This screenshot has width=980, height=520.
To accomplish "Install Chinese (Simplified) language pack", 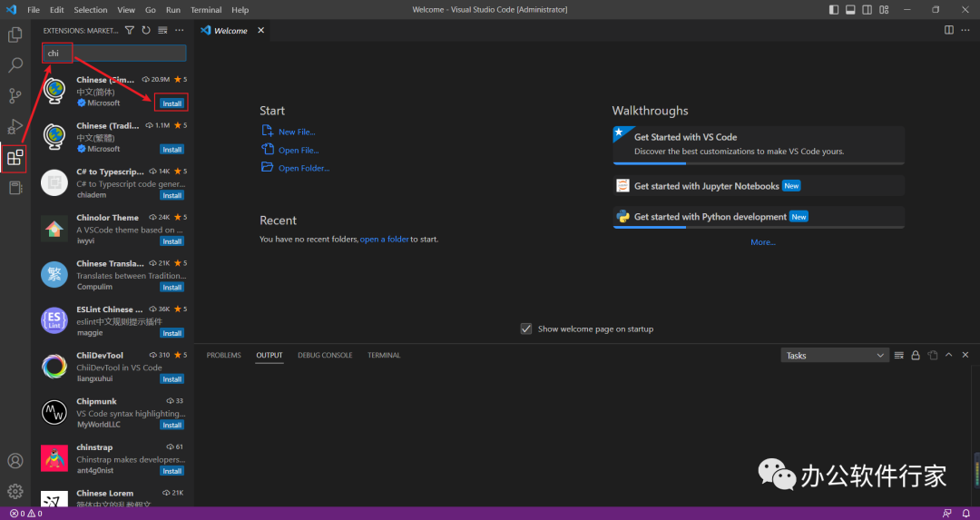I will pyautogui.click(x=171, y=103).
